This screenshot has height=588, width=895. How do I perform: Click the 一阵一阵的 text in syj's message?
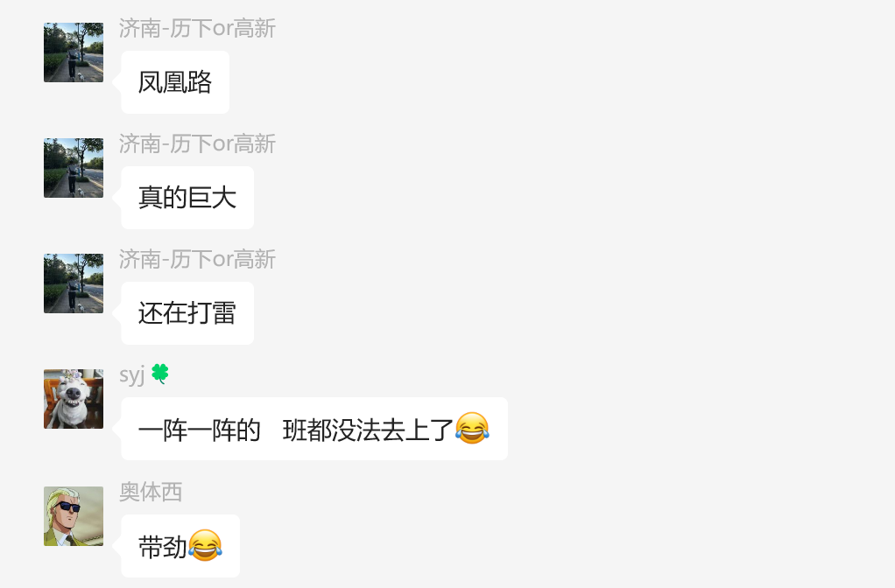pyautogui.click(x=199, y=430)
